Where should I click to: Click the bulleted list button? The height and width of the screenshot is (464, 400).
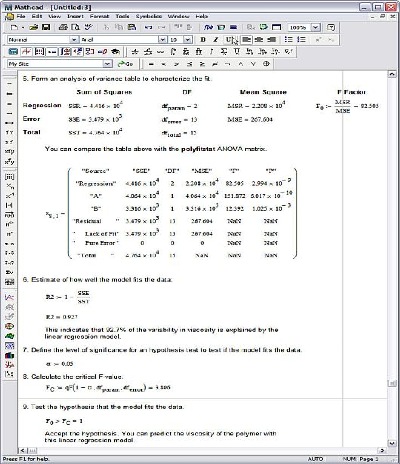[x=289, y=40]
